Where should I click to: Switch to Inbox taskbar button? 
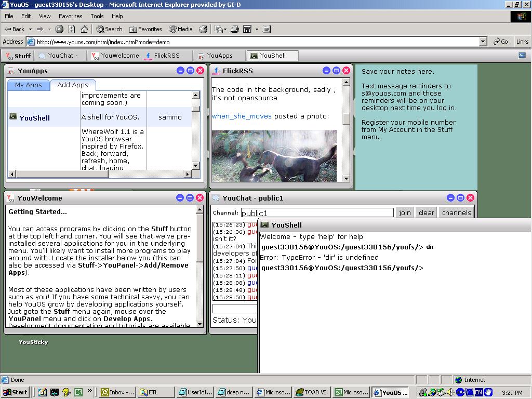tap(117, 392)
